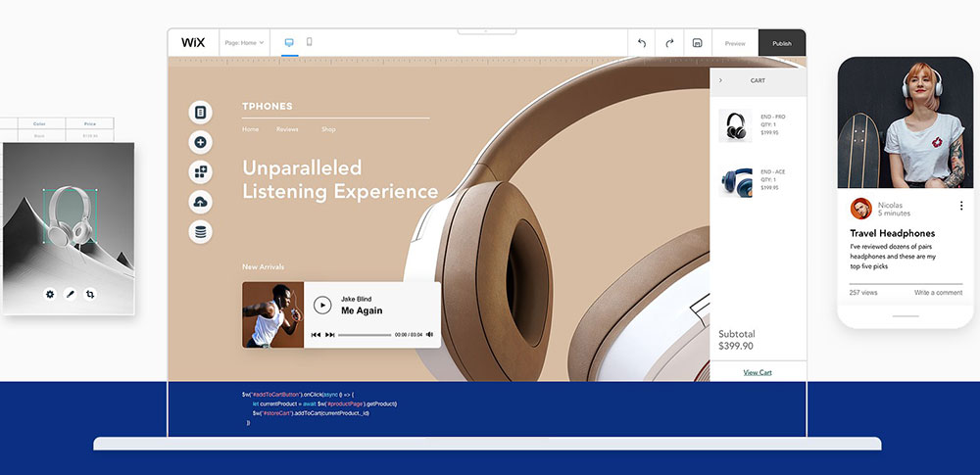Click Nicolas's profile avatar
This screenshot has width=980, height=475.
click(x=861, y=209)
